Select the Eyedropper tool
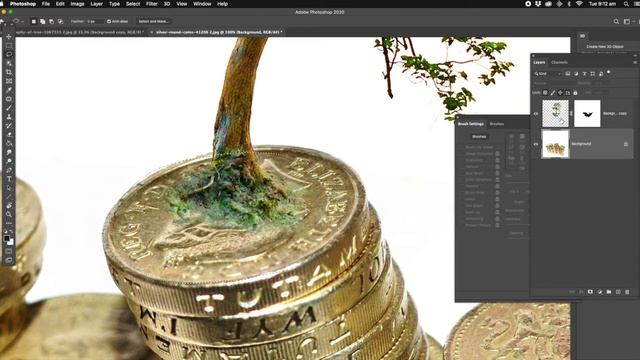The image size is (640, 360). (x=9, y=90)
